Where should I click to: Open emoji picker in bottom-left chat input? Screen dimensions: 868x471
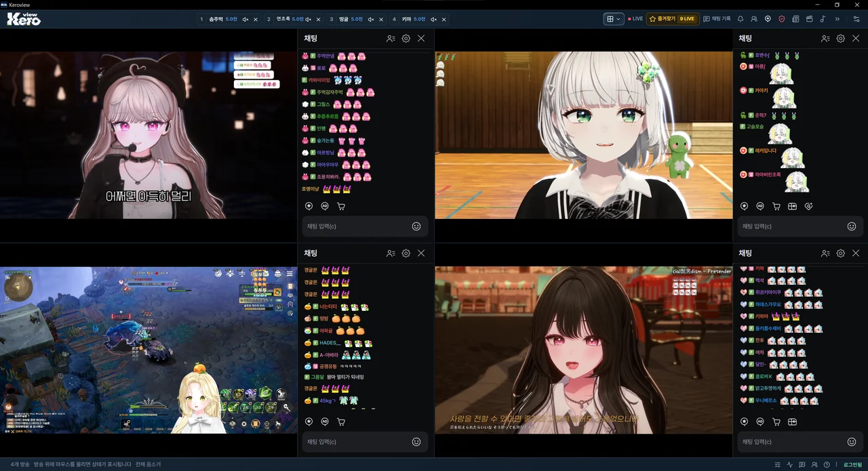pyautogui.click(x=416, y=442)
